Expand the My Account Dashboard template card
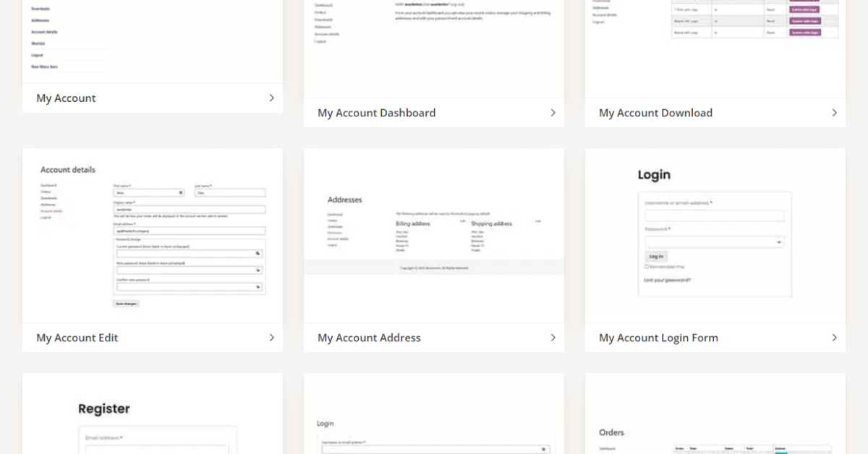This screenshot has height=454, width=868. click(x=553, y=113)
